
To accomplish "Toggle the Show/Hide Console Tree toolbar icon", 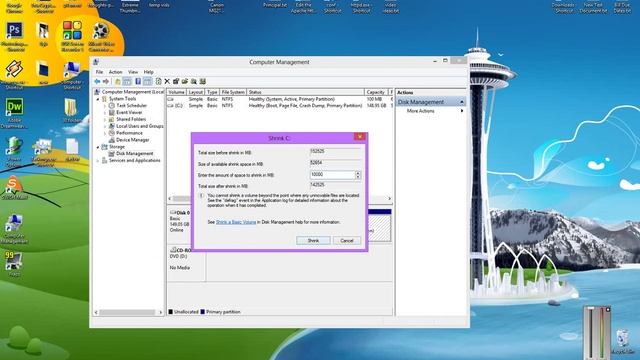I will 127,82.
